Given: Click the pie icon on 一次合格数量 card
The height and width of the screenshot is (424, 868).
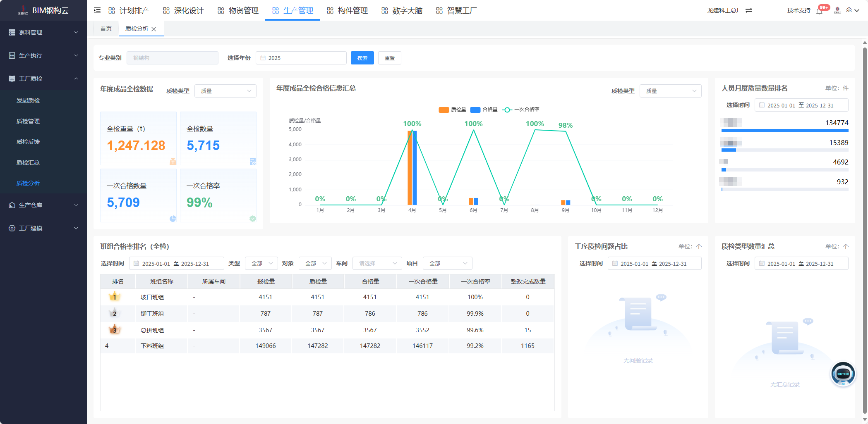Looking at the screenshot, I should (x=173, y=219).
